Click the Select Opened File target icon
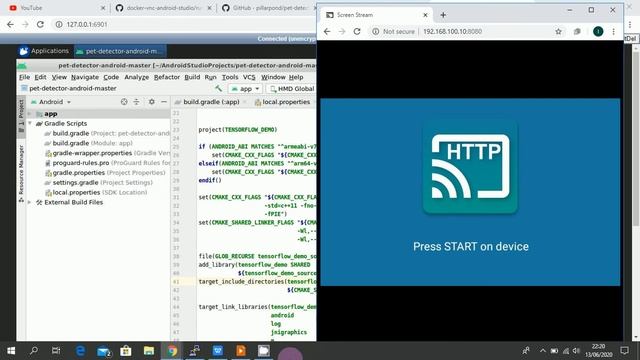Image resolution: width=640 pixels, height=360 pixels. [124, 102]
